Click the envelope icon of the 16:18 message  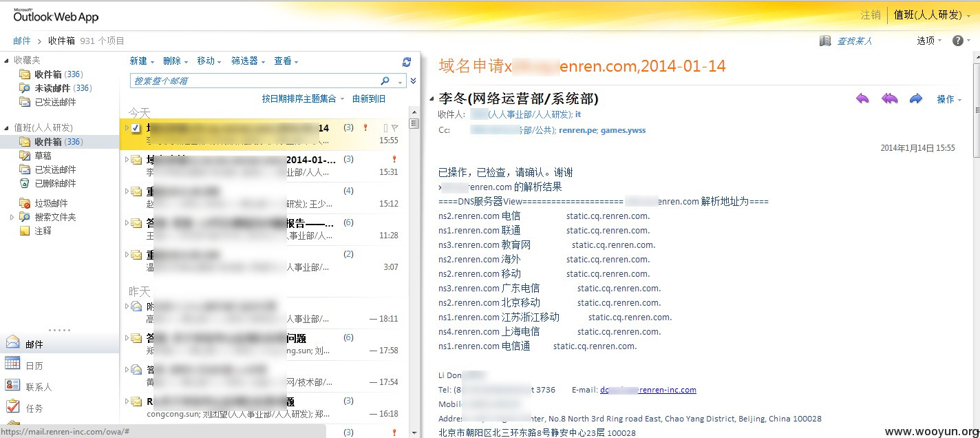coord(136,401)
